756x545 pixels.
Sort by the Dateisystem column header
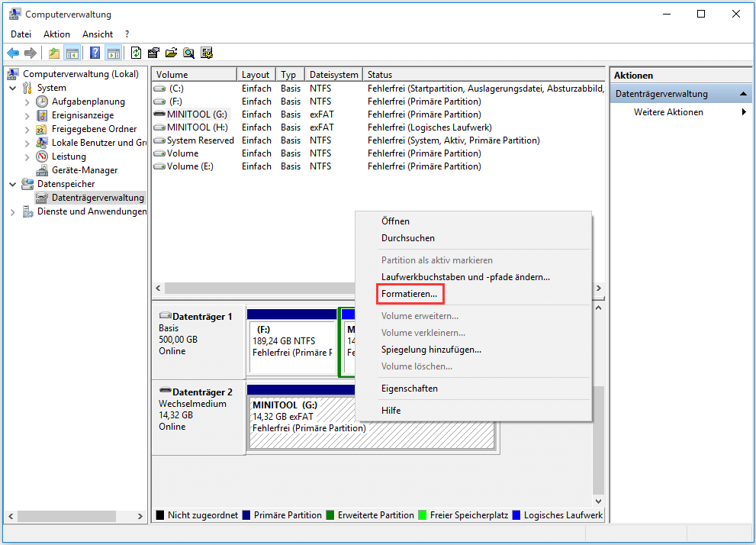333,75
